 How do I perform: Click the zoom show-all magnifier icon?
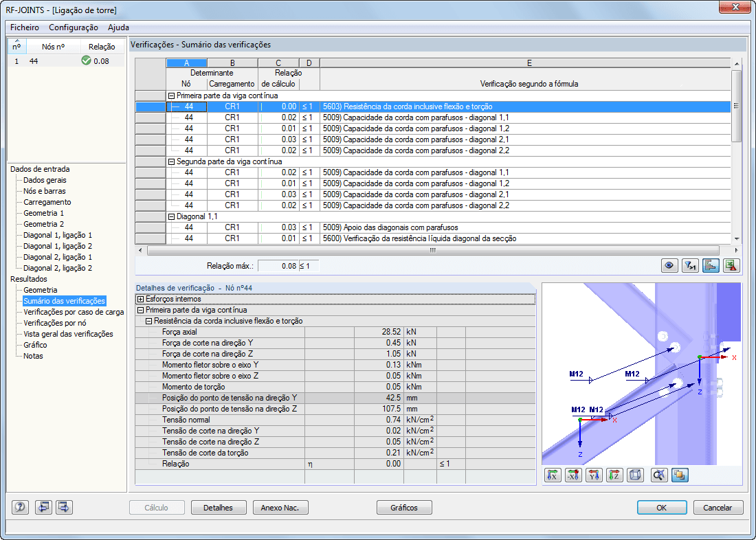(x=659, y=475)
